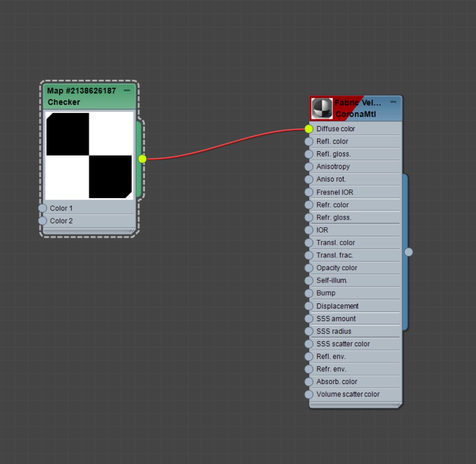The height and width of the screenshot is (464, 476).
Task: Click the SSS radius slot label
Action: tap(334, 331)
